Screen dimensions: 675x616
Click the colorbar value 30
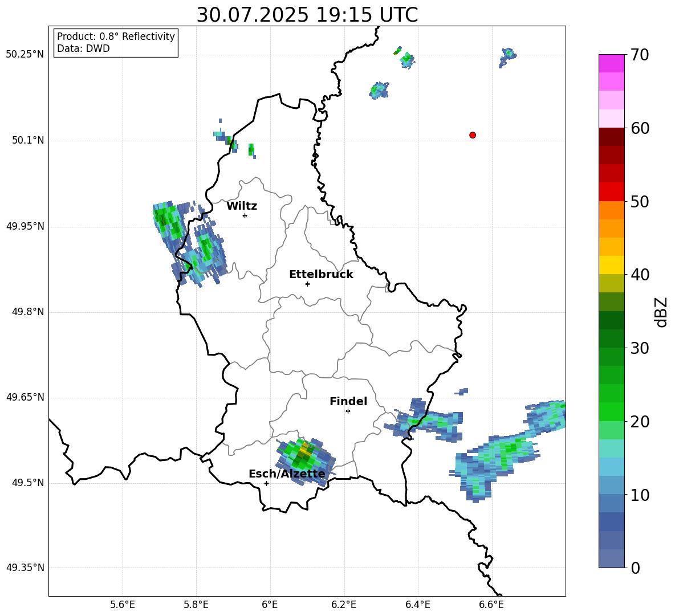click(640, 348)
